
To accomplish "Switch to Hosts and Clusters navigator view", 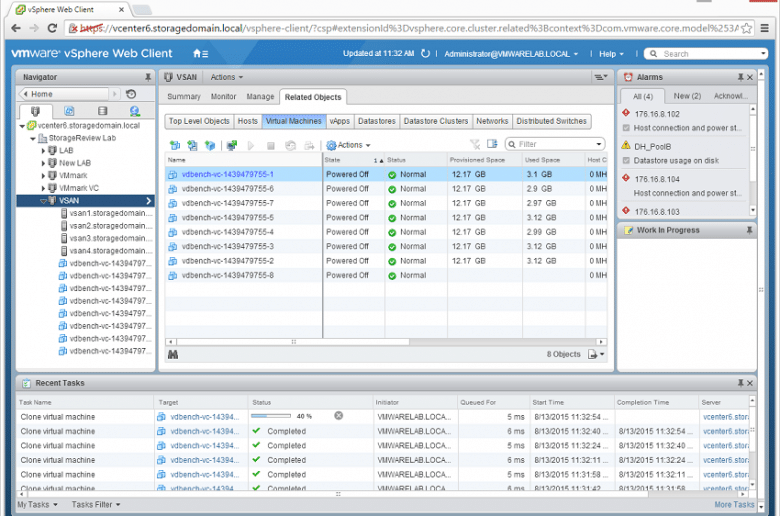I will click(x=35, y=111).
